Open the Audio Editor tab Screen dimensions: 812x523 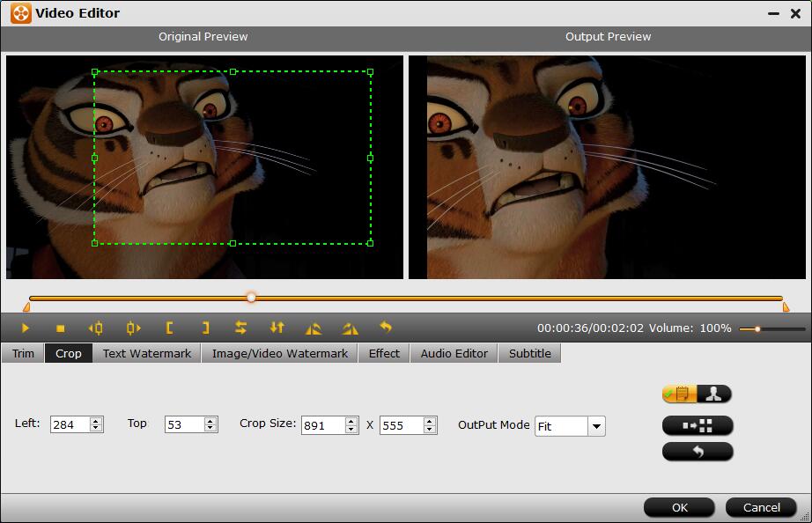point(454,353)
